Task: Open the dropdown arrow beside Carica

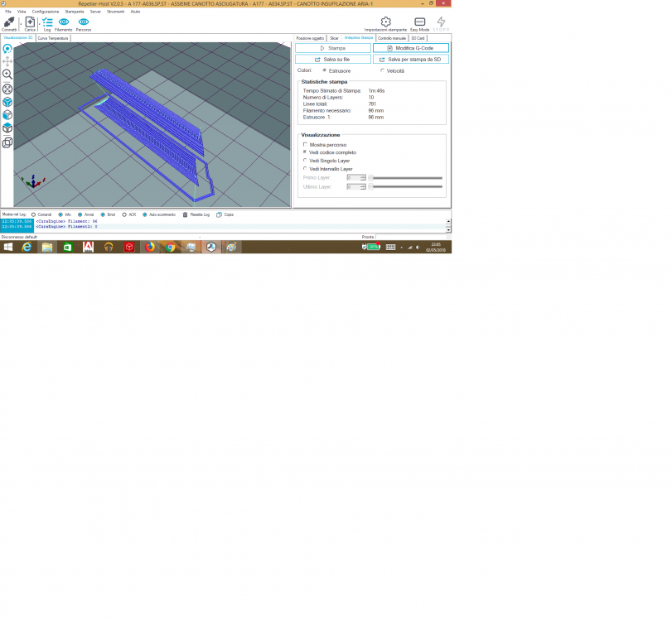Action: pos(39,24)
